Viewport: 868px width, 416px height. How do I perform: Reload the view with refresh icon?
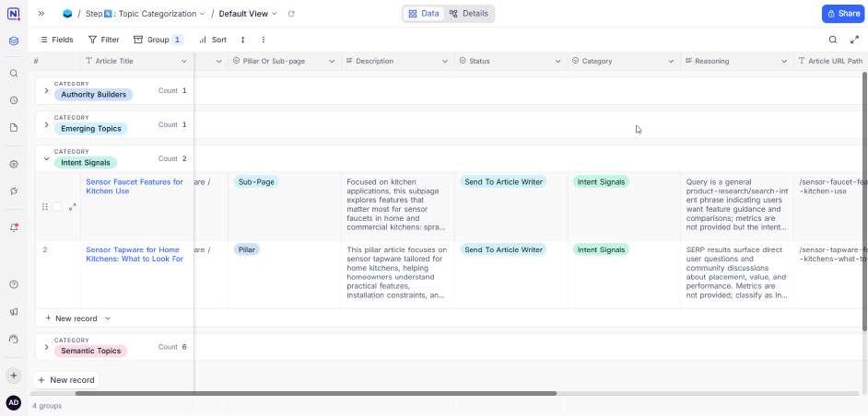pos(291,14)
